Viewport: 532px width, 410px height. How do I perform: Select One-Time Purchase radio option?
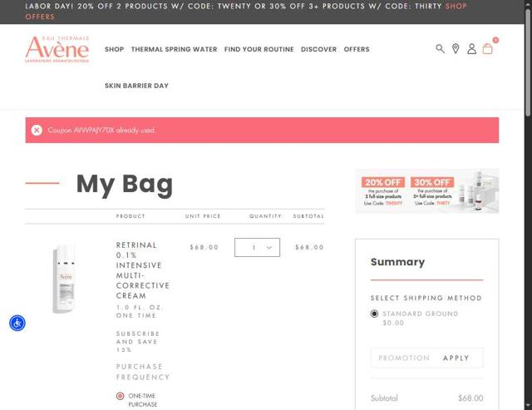tap(120, 396)
